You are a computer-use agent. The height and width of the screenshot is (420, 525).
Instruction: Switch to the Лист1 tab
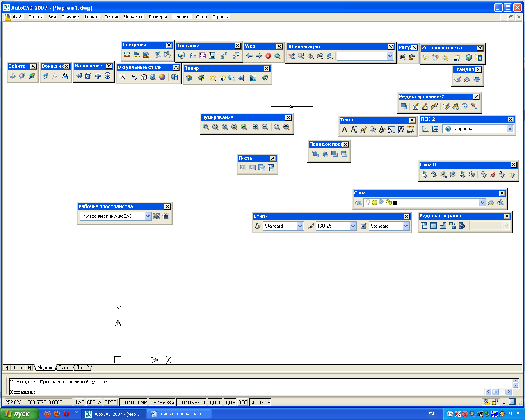pyautogui.click(x=64, y=367)
